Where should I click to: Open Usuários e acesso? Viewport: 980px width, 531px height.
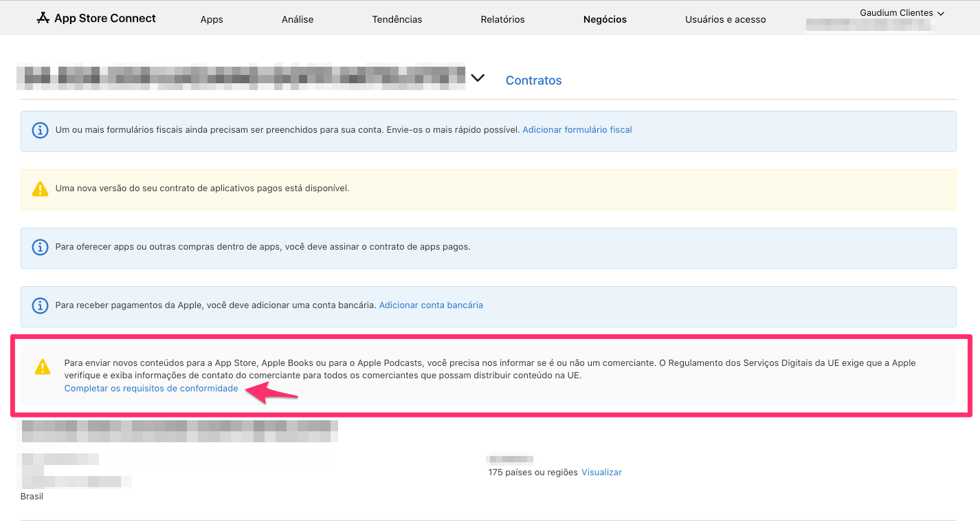click(x=725, y=19)
